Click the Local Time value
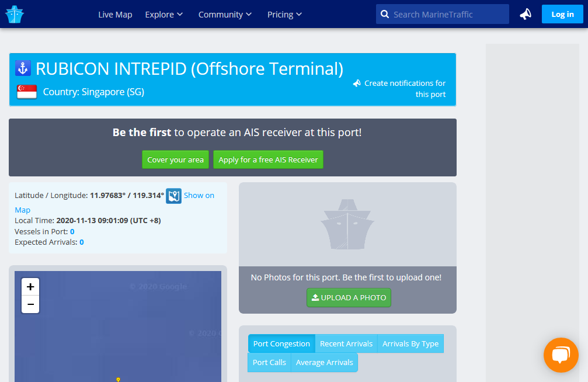Viewport: 588px width, 382px height. pos(109,221)
